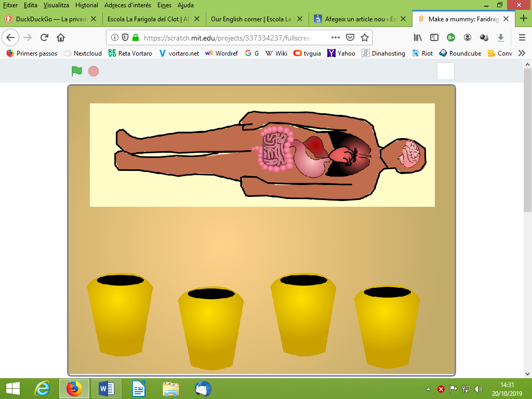
Task: Click the green flag to start the project
Action: point(77,71)
